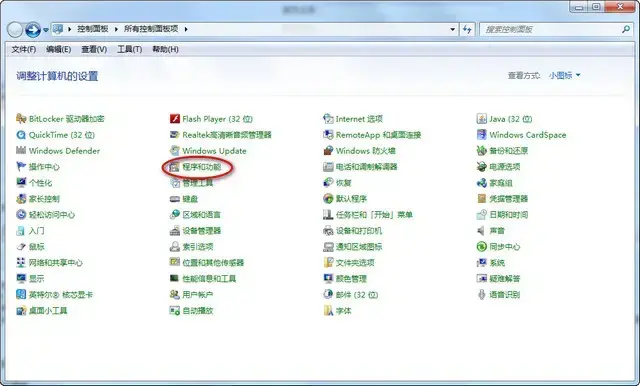Click the 语音识别 microphone icon
The width and height of the screenshot is (640, 386).
coord(482,295)
